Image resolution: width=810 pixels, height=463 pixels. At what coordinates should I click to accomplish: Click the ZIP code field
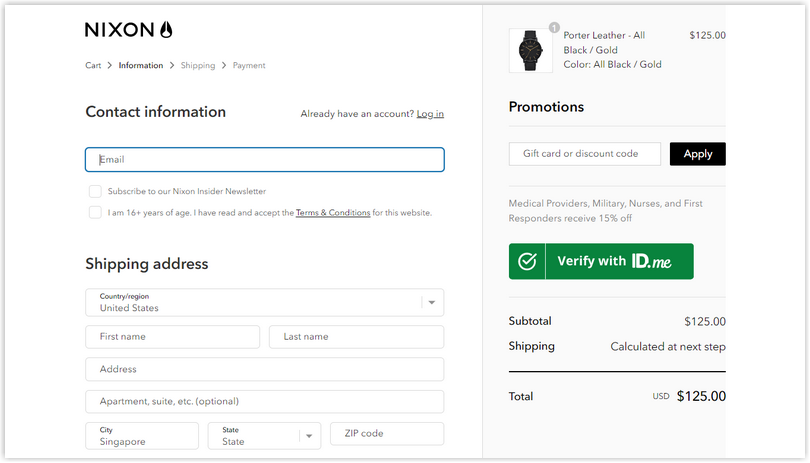(387, 434)
